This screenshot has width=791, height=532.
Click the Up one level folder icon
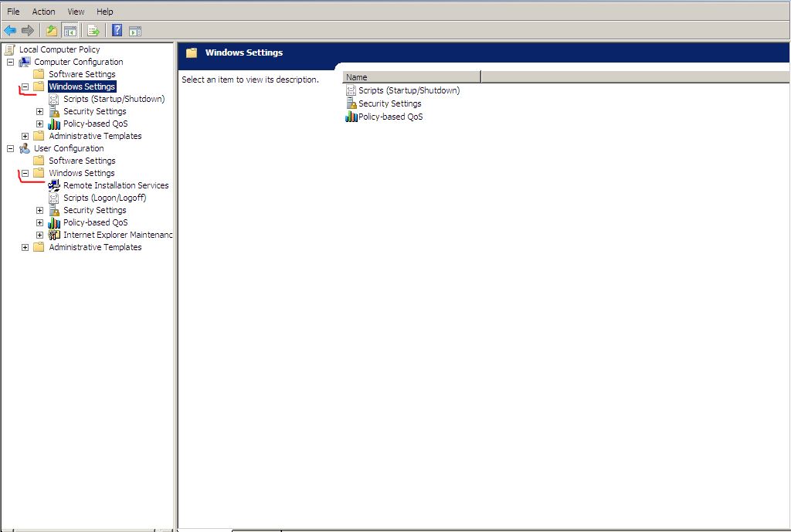52,31
